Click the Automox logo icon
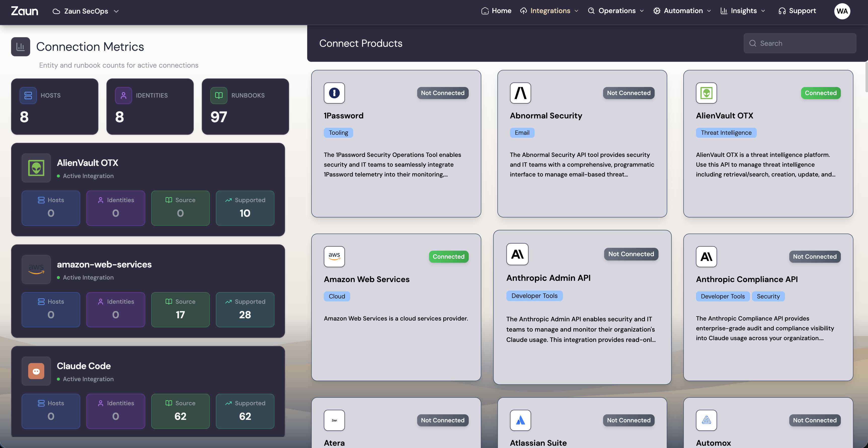This screenshot has width=868, height=448. (706, 420)
